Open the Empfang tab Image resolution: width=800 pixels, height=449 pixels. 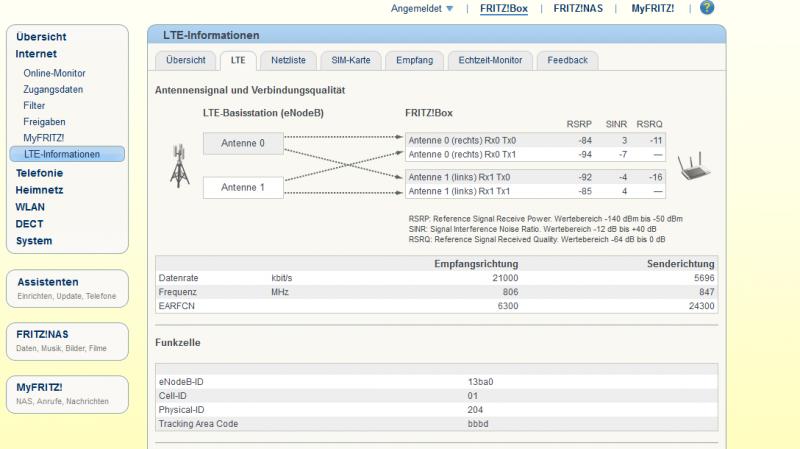tap(414, 60)
